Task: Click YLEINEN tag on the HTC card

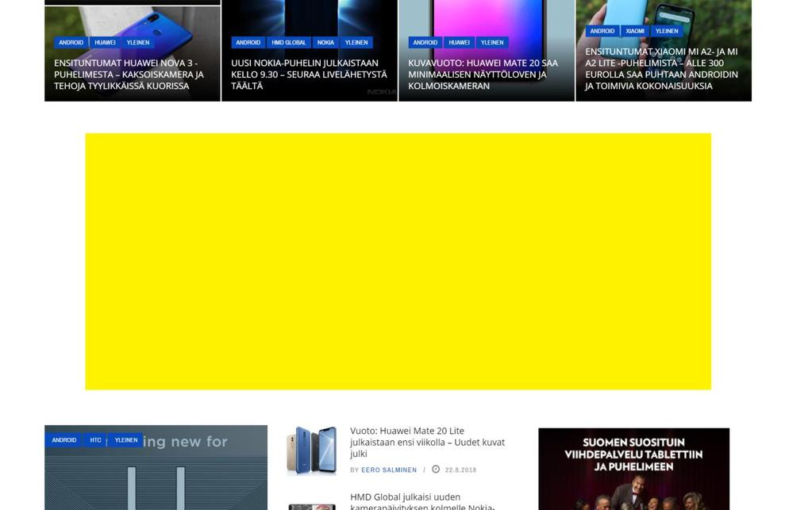Action: coord(126,440)
